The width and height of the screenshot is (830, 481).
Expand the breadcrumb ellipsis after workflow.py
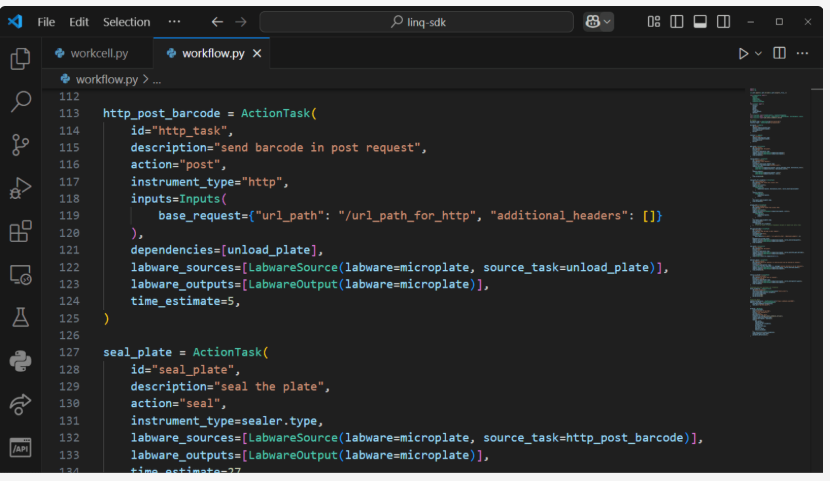157,79
